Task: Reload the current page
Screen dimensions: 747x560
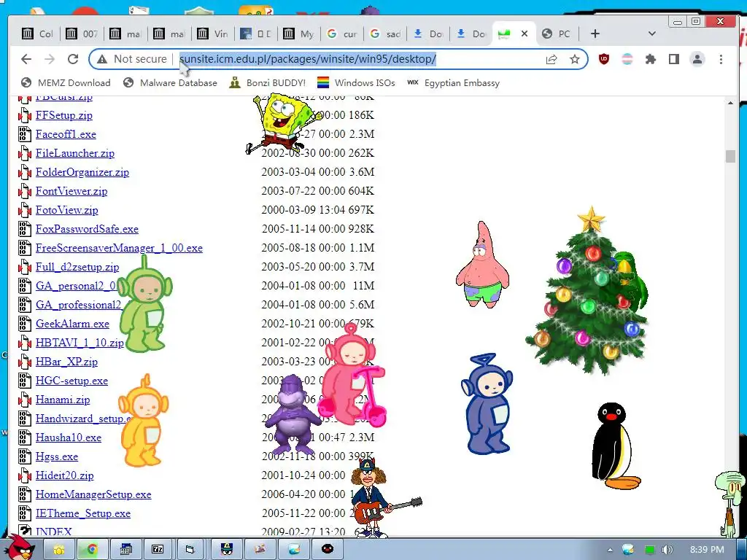Action: pos(73,59)
